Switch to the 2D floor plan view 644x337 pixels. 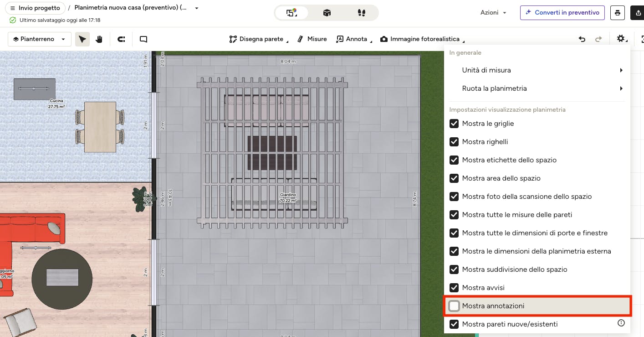[291, 13]
